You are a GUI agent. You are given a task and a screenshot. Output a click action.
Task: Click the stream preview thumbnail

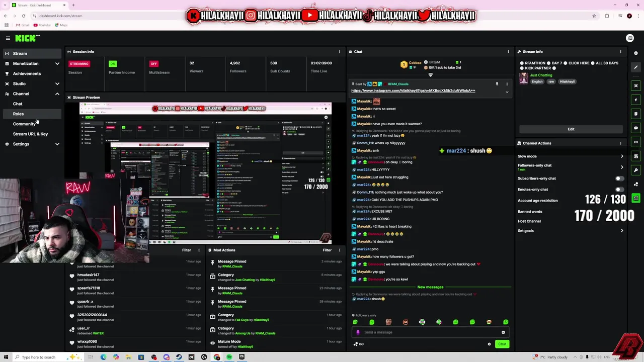tap(205, 173)
